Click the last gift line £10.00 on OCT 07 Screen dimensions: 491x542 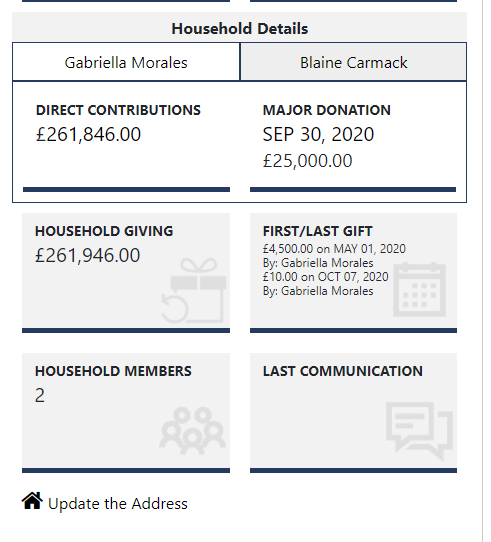(x=325, y=277)
